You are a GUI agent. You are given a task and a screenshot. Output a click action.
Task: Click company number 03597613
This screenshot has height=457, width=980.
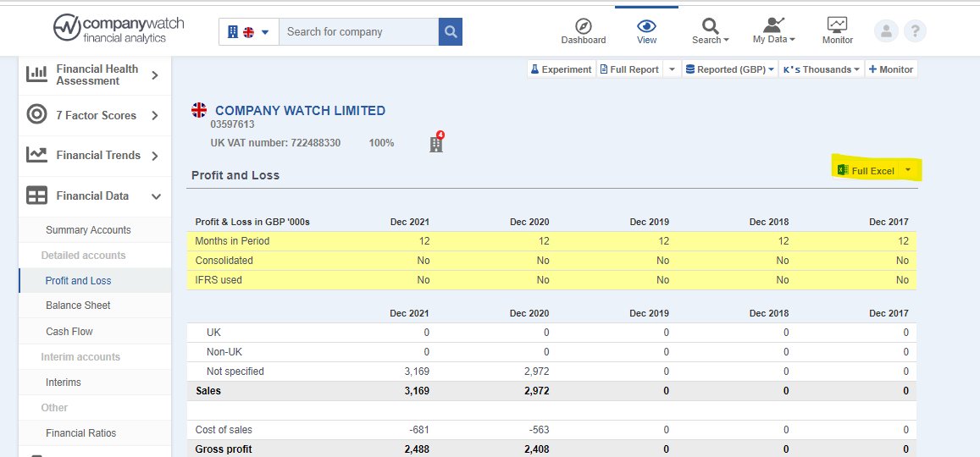pos(232,124)
